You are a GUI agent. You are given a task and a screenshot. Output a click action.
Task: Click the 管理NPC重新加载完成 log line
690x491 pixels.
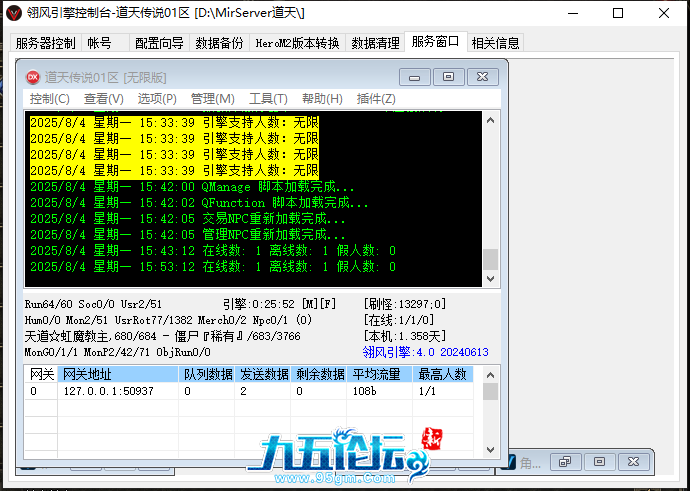click(x=188, y=235)
